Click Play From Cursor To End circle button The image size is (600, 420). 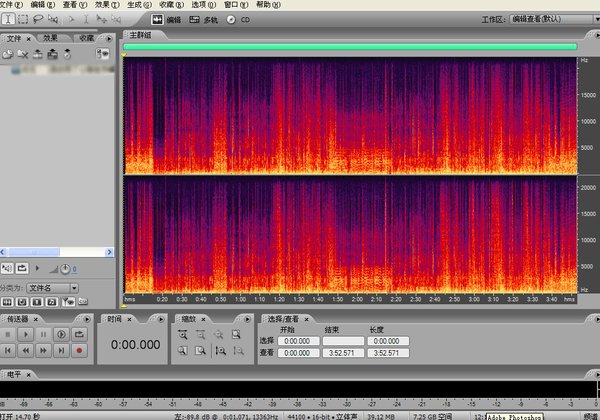pyautogui.click(x=61, y=334)
